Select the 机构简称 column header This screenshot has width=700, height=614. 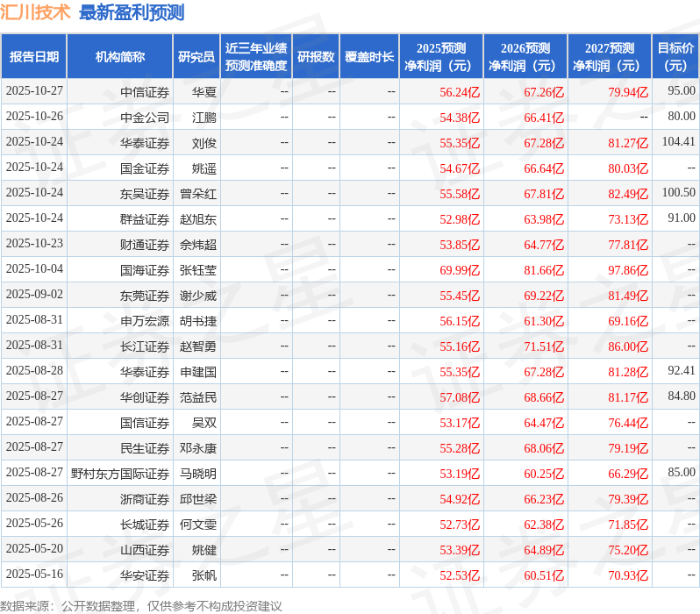[119, 57]
